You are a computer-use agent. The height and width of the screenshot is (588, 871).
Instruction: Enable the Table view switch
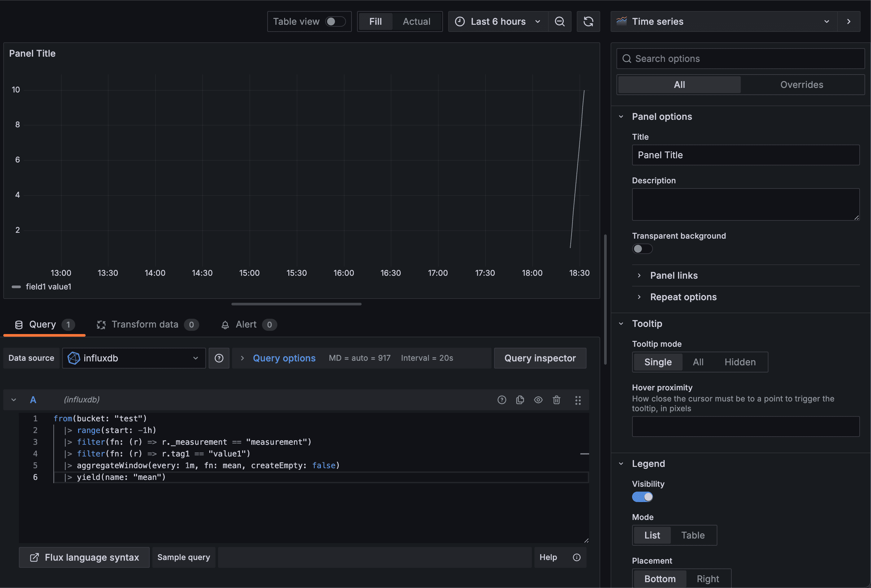pos(335,22)
